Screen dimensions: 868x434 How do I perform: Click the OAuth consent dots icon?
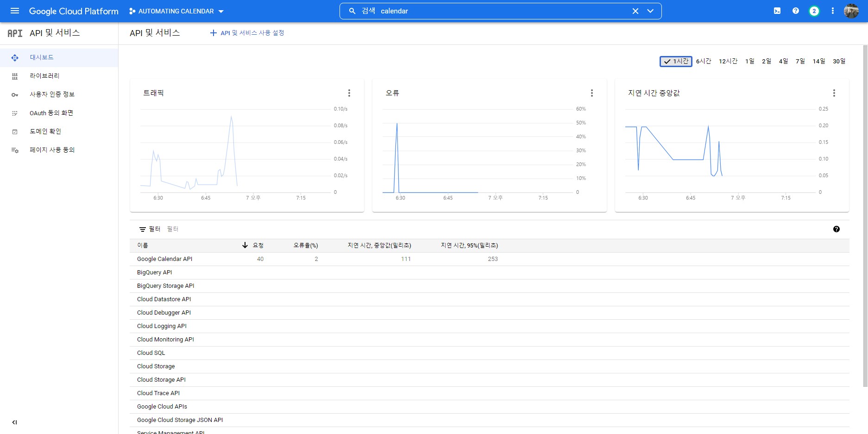(15, 113)
